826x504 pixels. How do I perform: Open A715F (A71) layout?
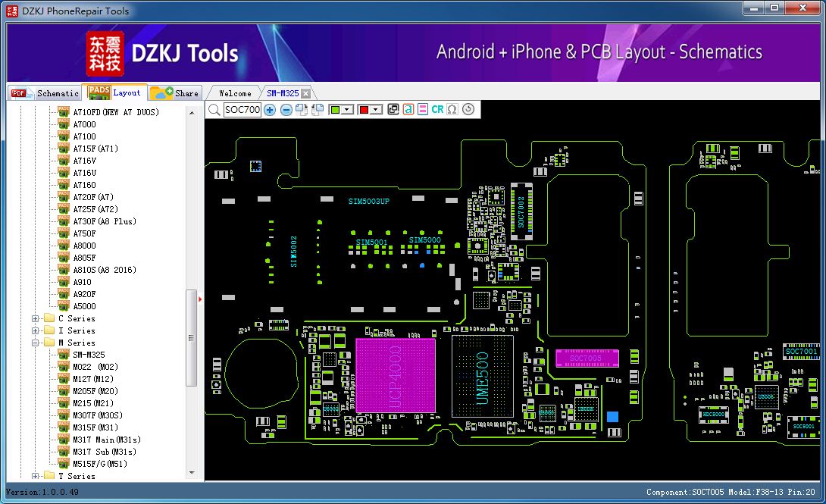click(x=95, y=149)
